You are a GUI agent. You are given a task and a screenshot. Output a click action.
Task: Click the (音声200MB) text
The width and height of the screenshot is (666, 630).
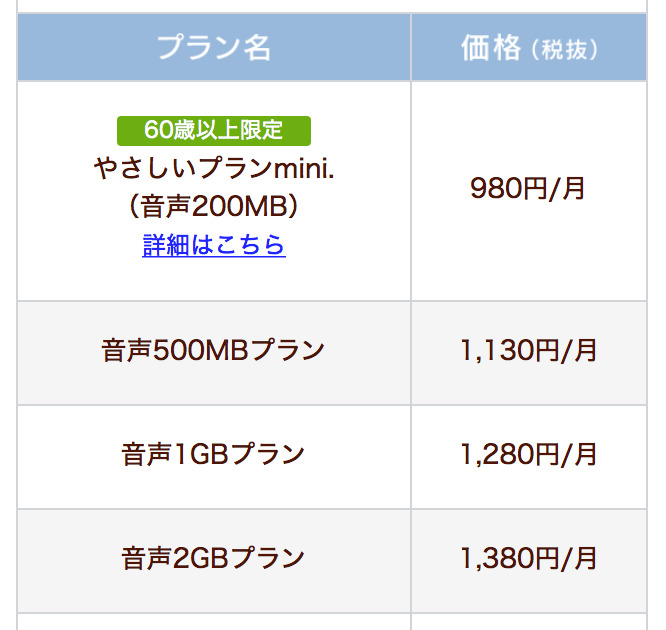pyautogui.click(x=214, y=205)
